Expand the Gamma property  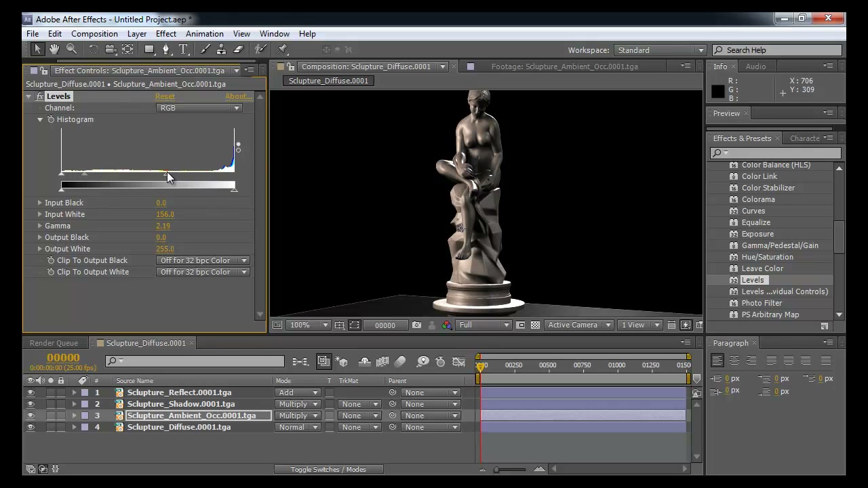click(x=39, y=226)
